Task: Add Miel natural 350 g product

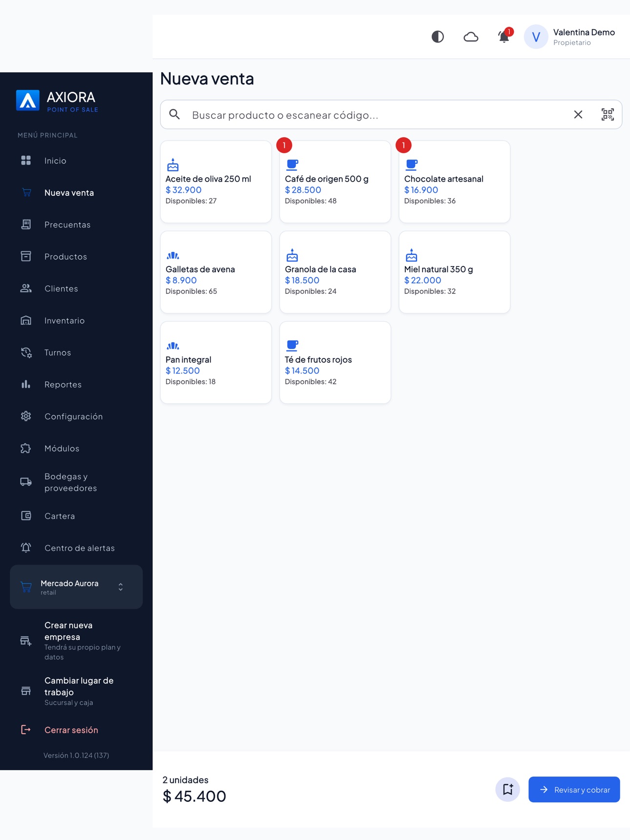Action: pos(454,272)
